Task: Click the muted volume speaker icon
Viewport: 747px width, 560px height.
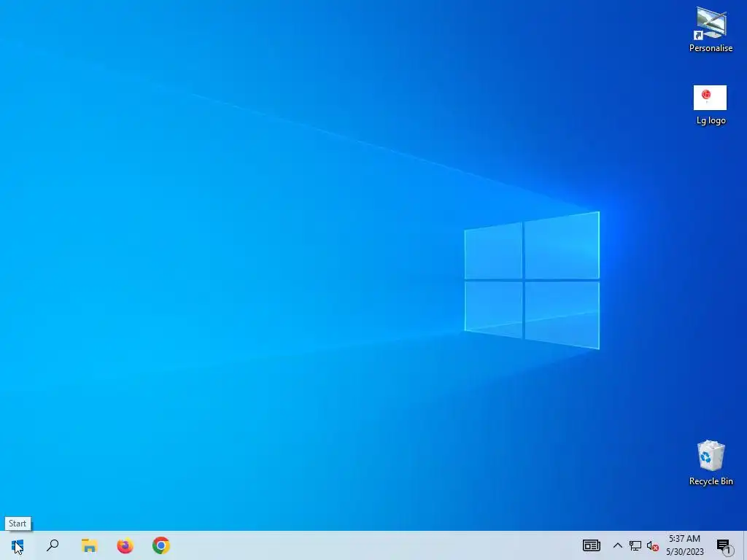Action: pos(653,545)
